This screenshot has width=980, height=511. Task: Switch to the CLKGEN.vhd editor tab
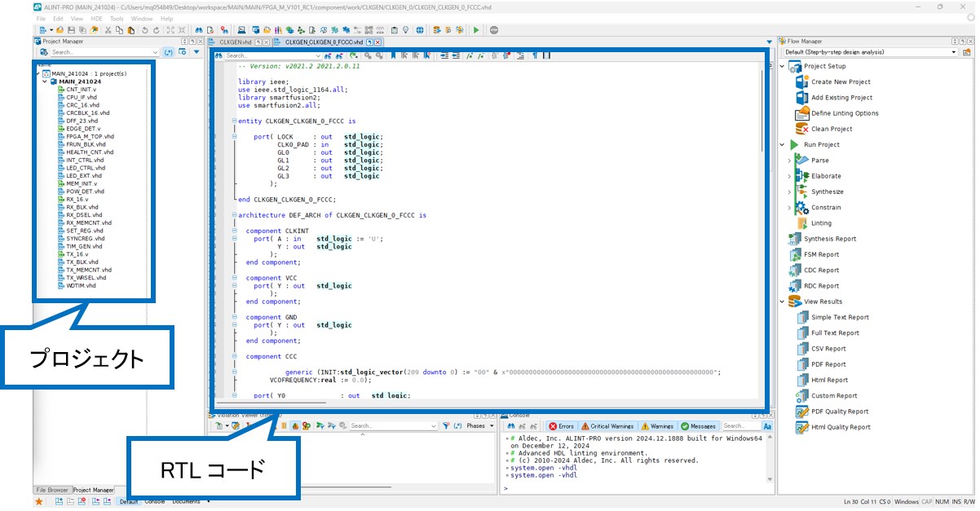click(234, 42)
